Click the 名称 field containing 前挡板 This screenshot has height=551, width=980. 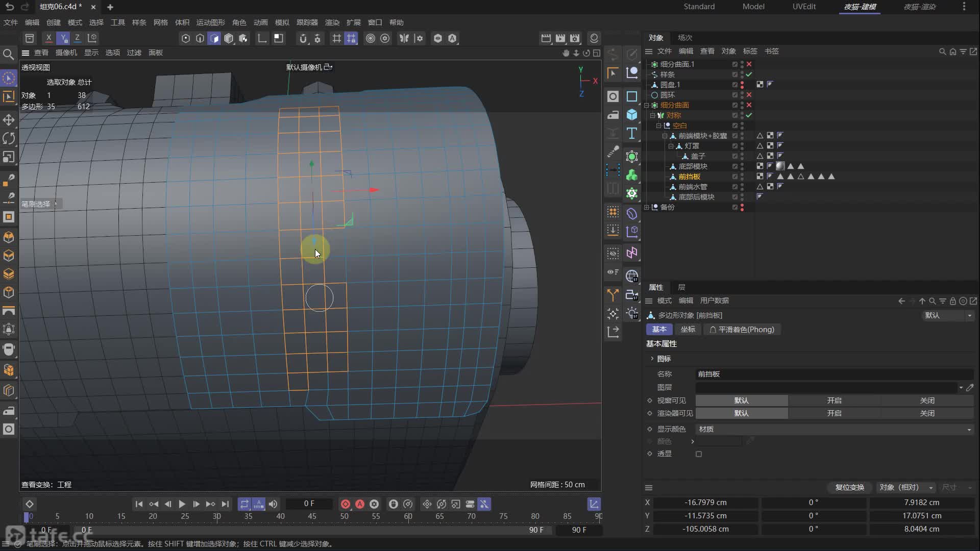click(835, 374)
